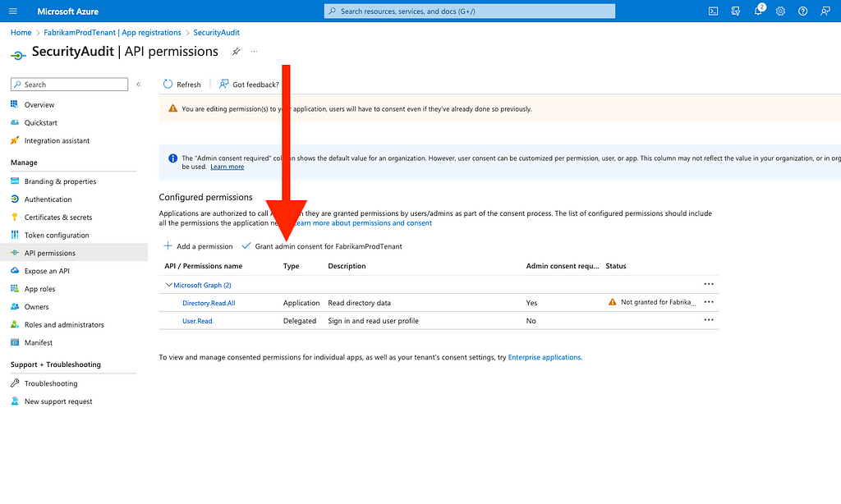Click the plus icon for Add a permission
The height and width of the screenshot is (504, 841).
coord(168,246)
